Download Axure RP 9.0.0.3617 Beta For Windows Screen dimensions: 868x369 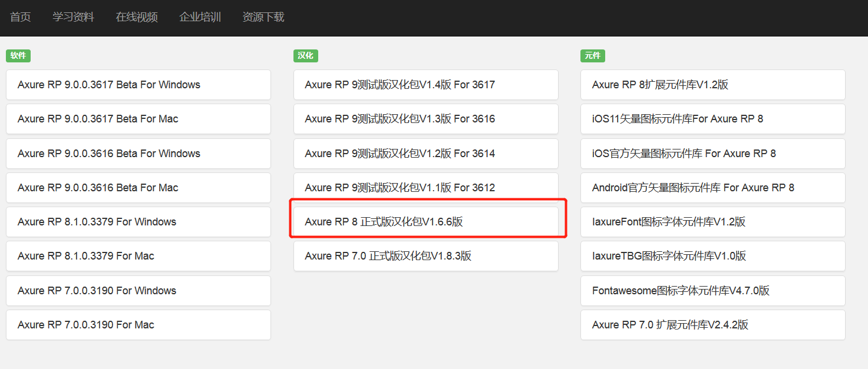[138, 85]
